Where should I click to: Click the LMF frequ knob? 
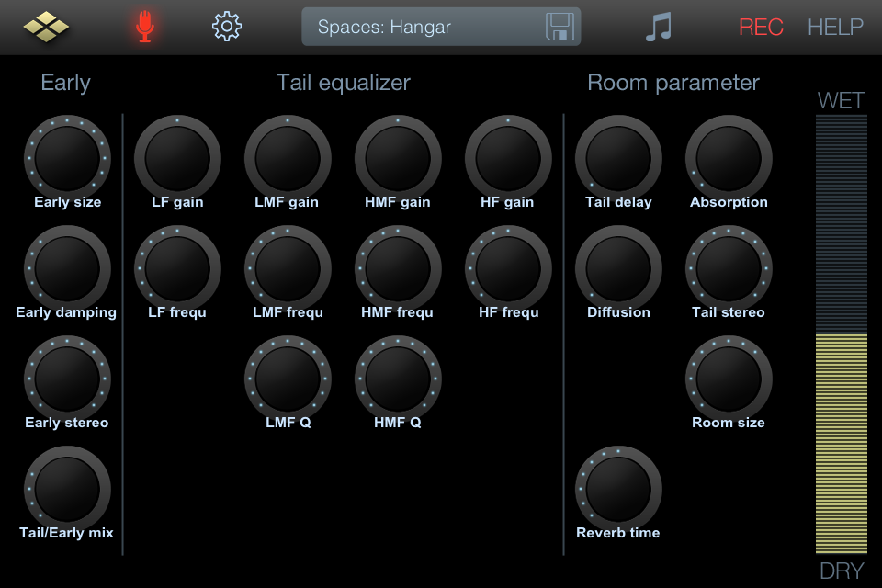[x=288, y=268]
